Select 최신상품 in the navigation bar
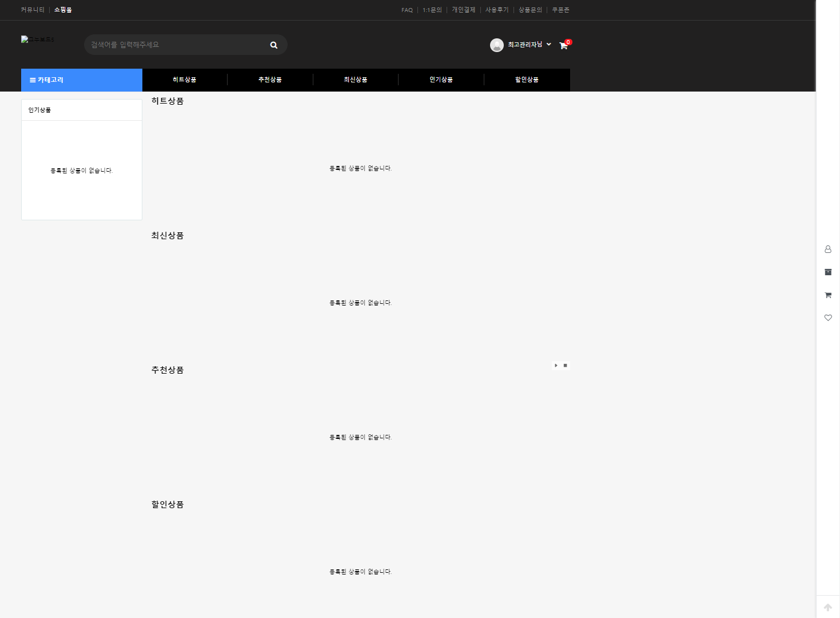This screenshot has width=840, height=618. pyautogui.click(x=356, y=80)
